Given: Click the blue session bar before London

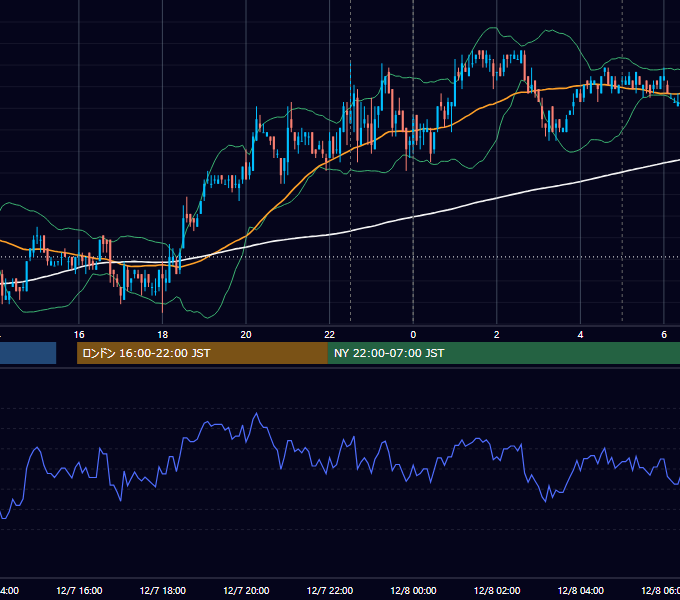Looking at the screenshot, I should coord(28,353).
